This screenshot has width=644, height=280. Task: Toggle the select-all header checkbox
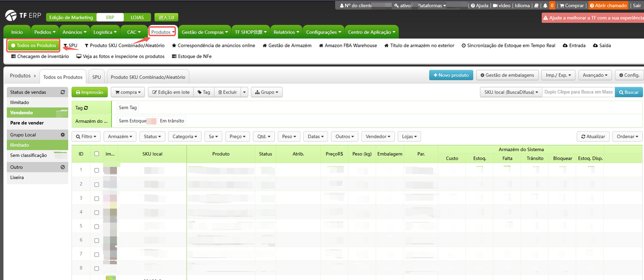tap(97, 154)
